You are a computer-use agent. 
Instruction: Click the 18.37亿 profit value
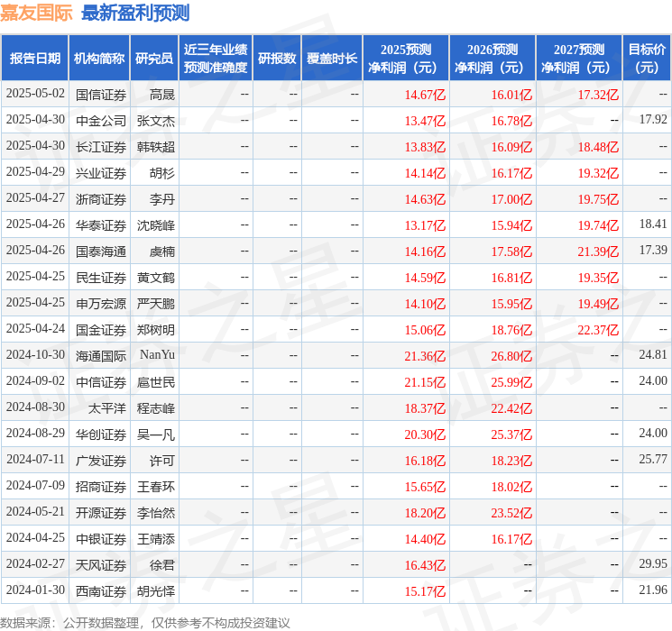[425, 408]
